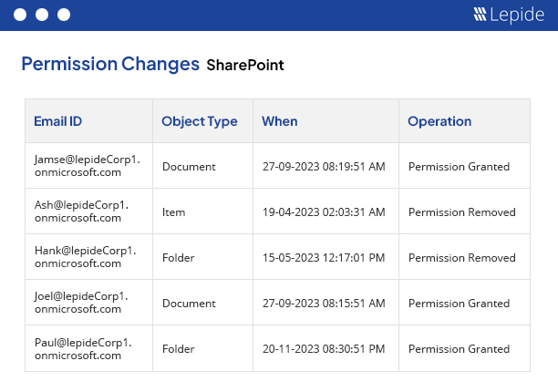
Task: Sort by the Object Type column header
Action: click(x=199, y=121)
